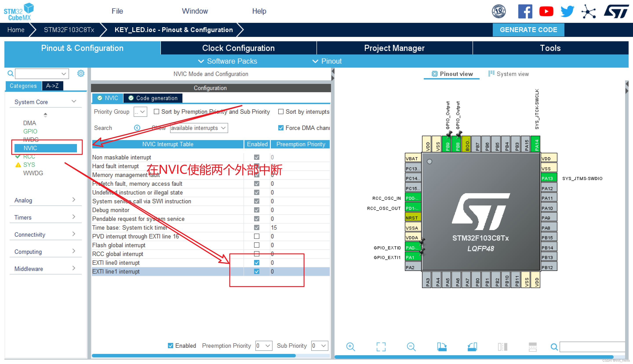Click the fit-to-screen best fit icon
This screenshot has height=364, width=633.
pyautogui.click(x=381, y=346)
